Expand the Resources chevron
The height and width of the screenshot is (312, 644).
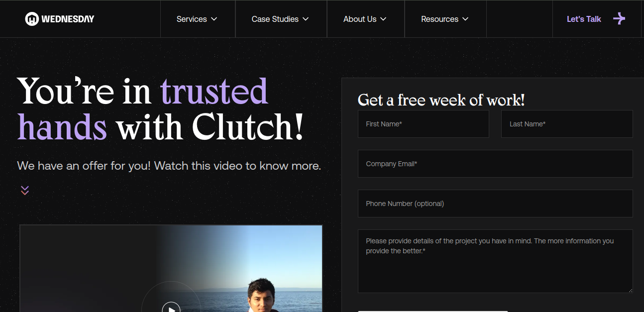coord(465,19)
